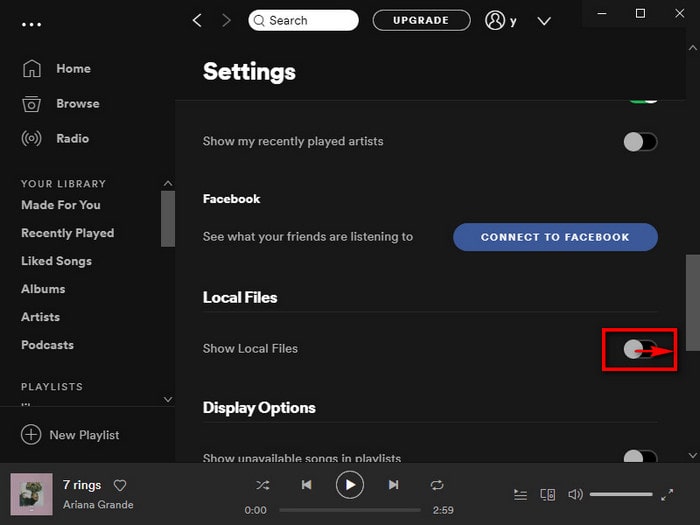Click the 2:59 track duration
Screen dimensions: 700x525
pos(443,510)
